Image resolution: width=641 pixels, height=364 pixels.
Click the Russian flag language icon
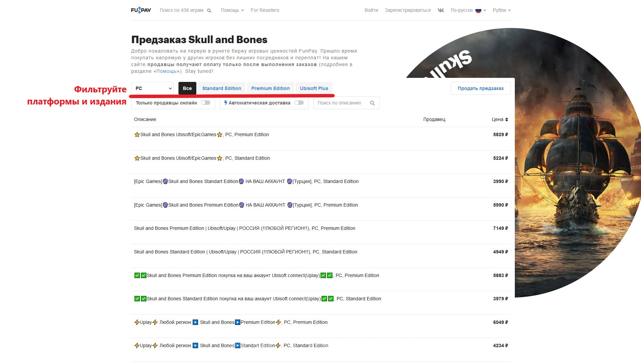478,10
